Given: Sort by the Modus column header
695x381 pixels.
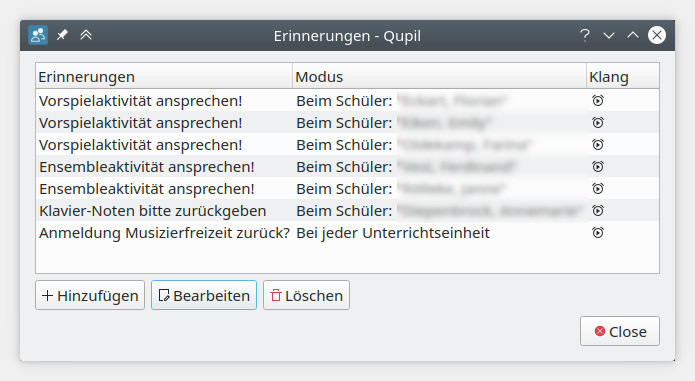Looking at the screenshot, I should click(x=439, y=76).
